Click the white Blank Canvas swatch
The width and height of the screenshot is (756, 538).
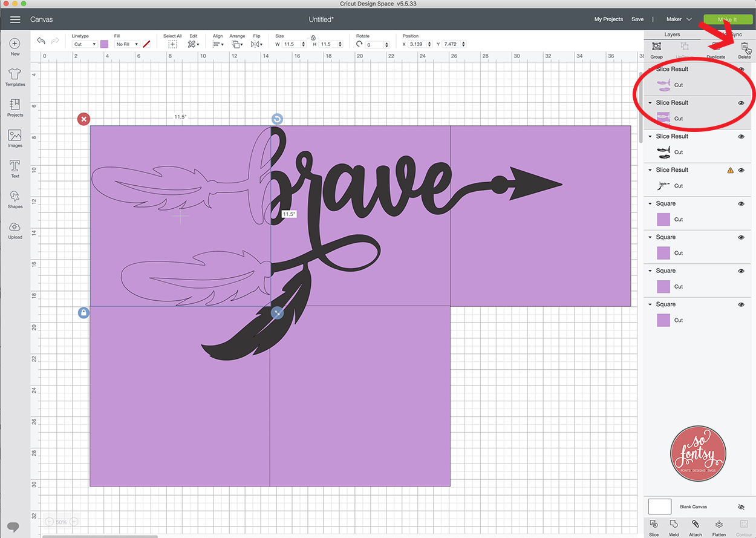click(660, 507)
